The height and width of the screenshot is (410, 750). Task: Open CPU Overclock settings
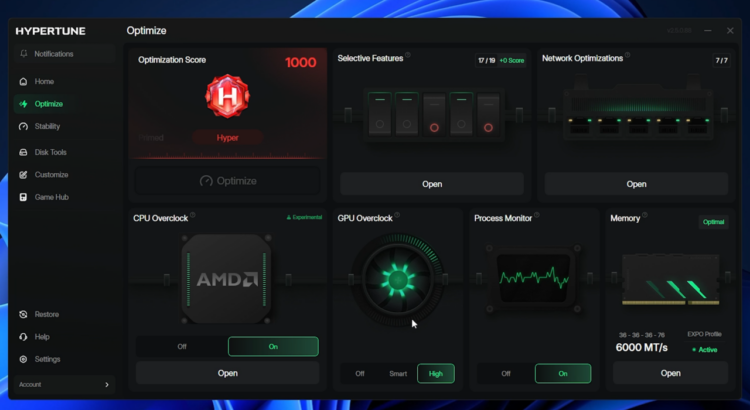(x=228, y=373)
